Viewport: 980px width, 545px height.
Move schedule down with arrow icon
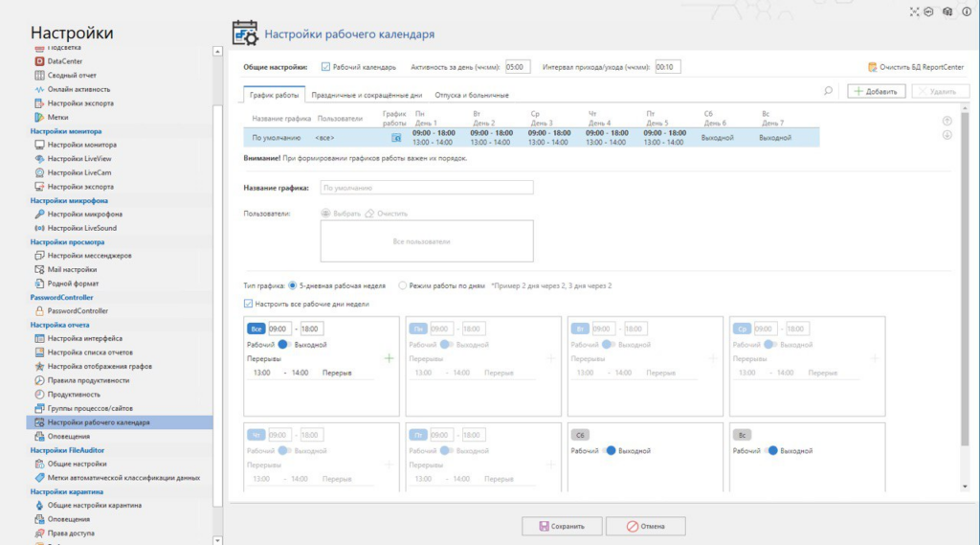947,135
